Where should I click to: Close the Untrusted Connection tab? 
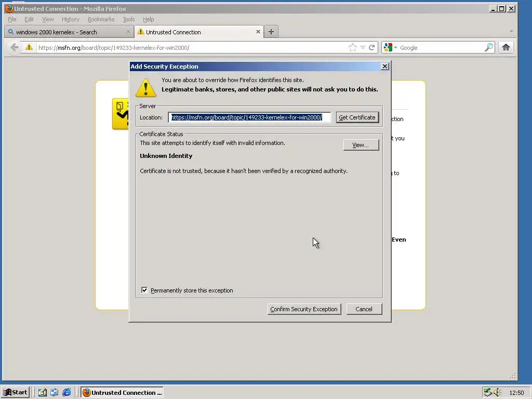[x=258, y=32]
